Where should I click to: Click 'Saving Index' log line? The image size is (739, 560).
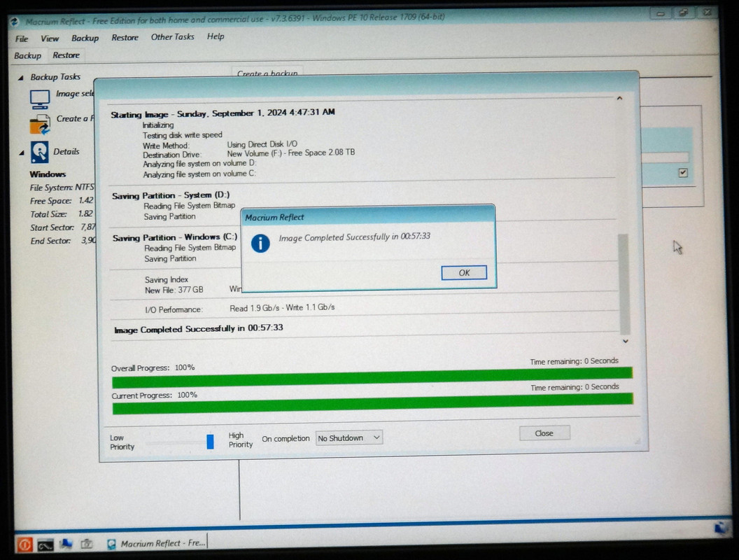click(x=167, y=279)
